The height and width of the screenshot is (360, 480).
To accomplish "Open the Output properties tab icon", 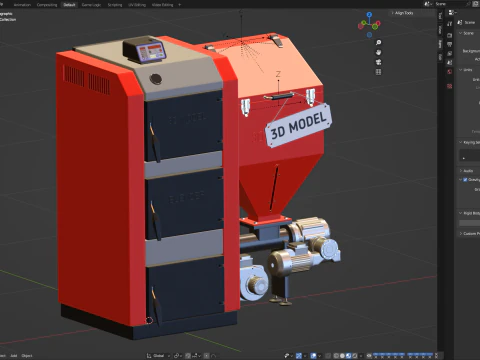I will point(450,44).
